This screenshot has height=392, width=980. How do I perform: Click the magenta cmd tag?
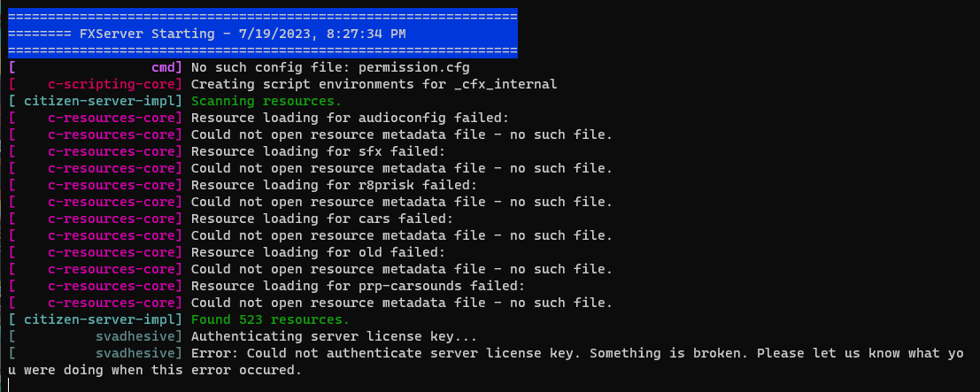[164, 67]
